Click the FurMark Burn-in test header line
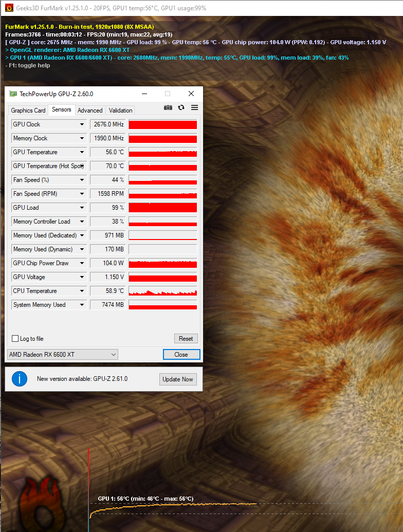Screen dimensions: 403x532 click(x=80, y=27)
